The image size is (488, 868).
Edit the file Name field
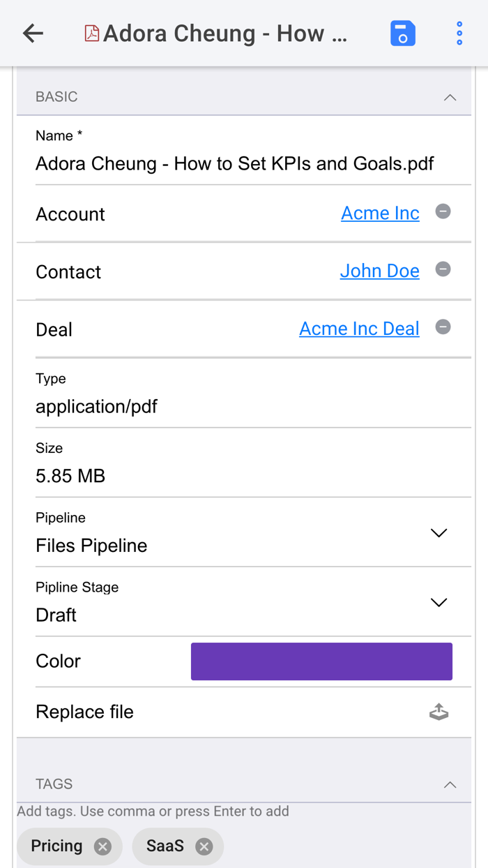235,164
